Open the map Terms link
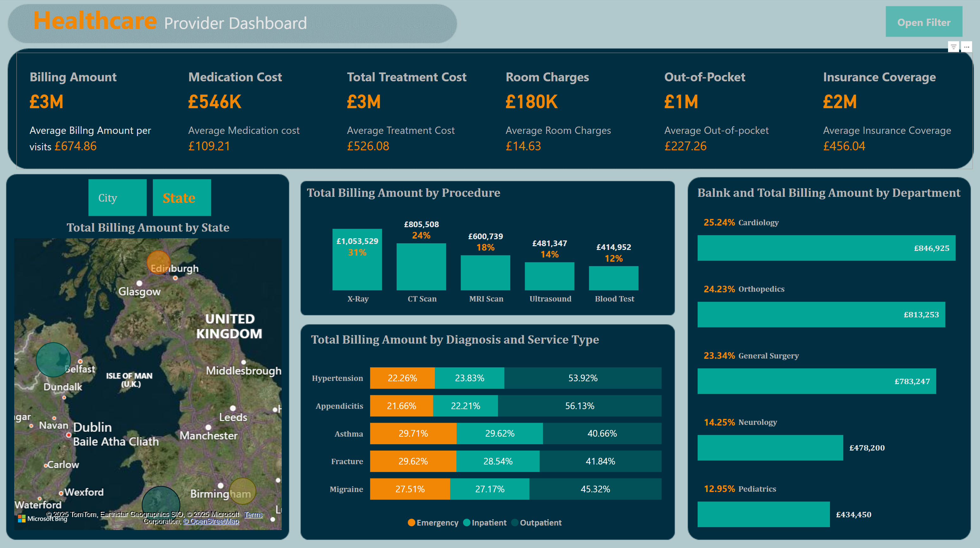980x548 pixels. tap(253, 514)
